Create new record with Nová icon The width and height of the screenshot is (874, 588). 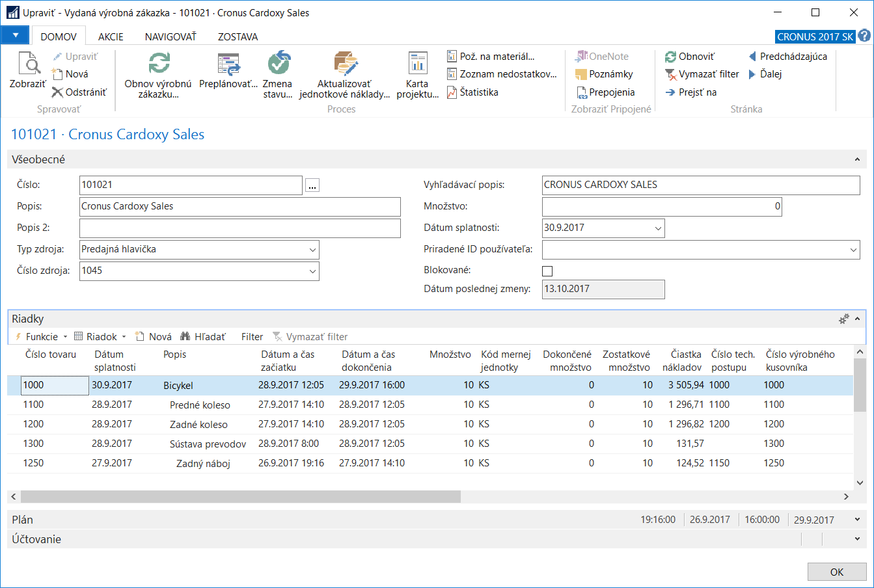(58, 74)
